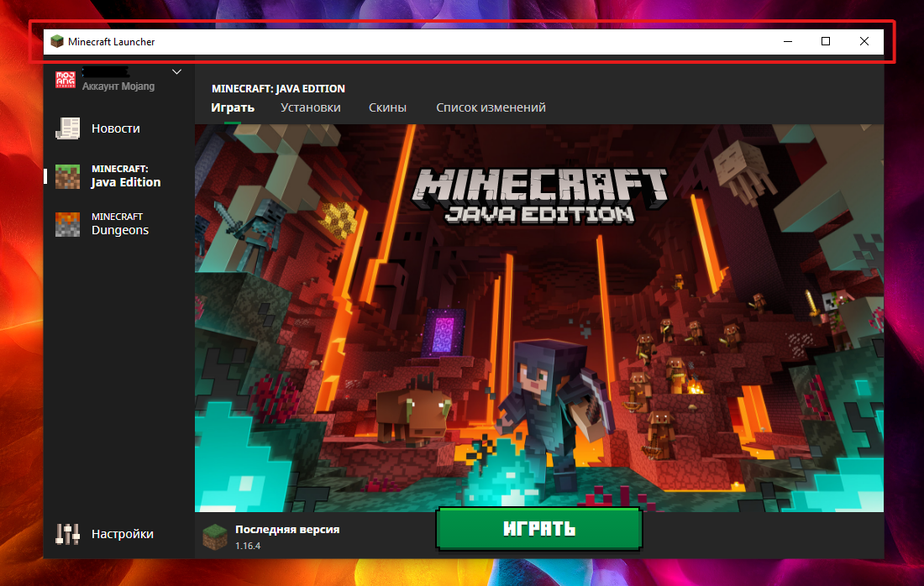Click the grass block icon beside Последняя версия
924x586 pixels.
[215, 536]
